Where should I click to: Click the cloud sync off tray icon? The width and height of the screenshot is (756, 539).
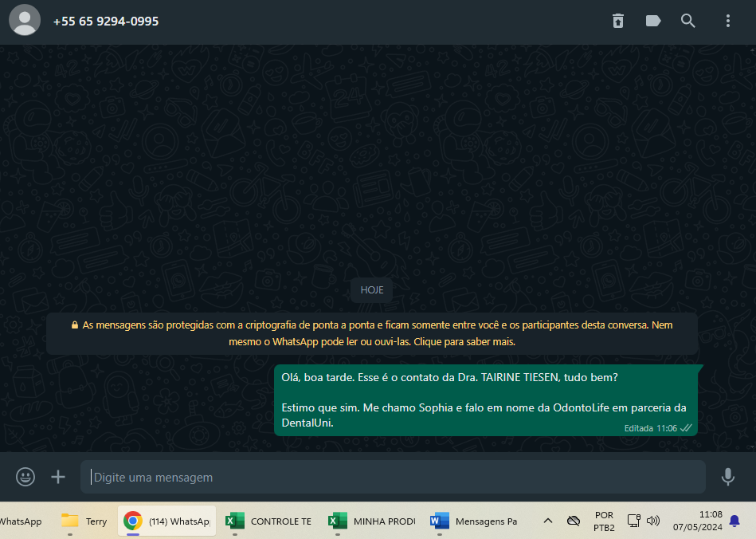coord(574,521)
